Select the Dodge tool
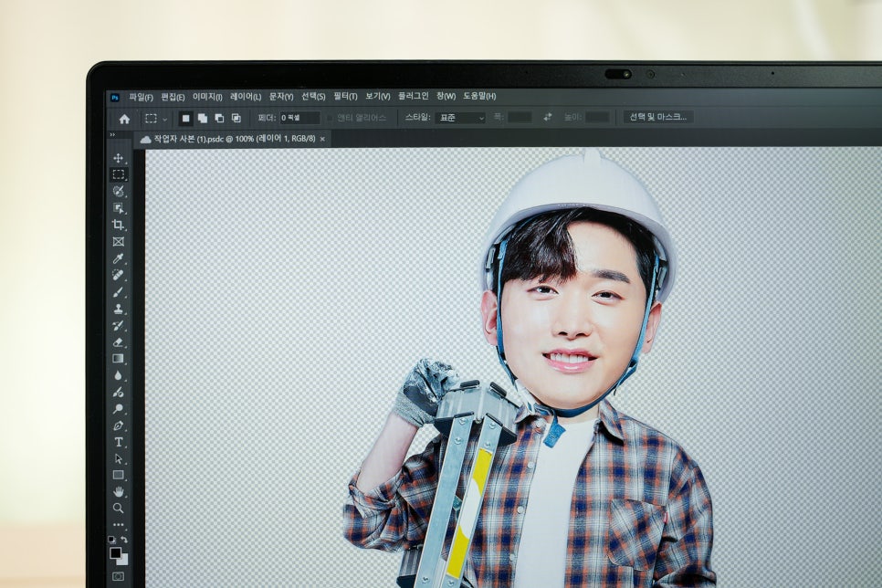This screenshot has height=588, width=882. pos(118,409)
